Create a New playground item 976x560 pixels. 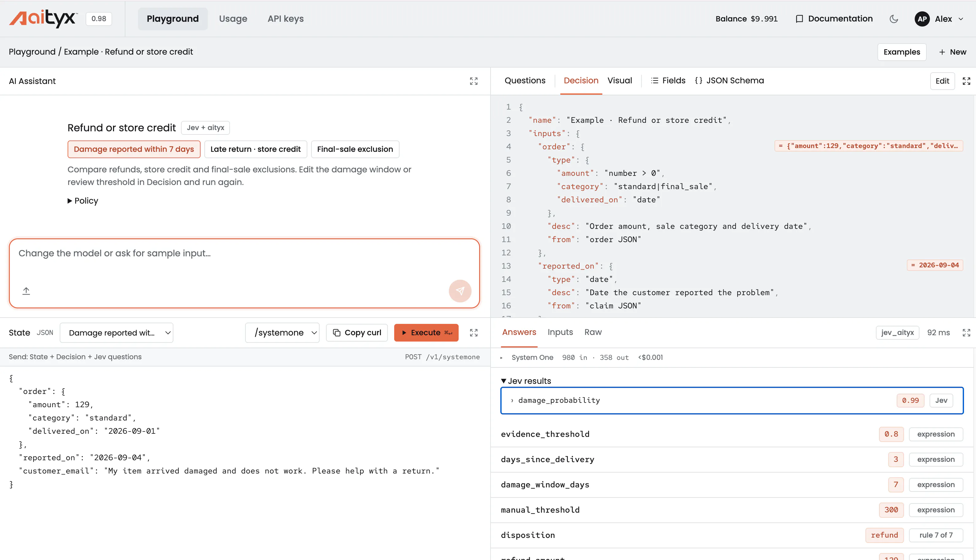(x=953, y=52)
